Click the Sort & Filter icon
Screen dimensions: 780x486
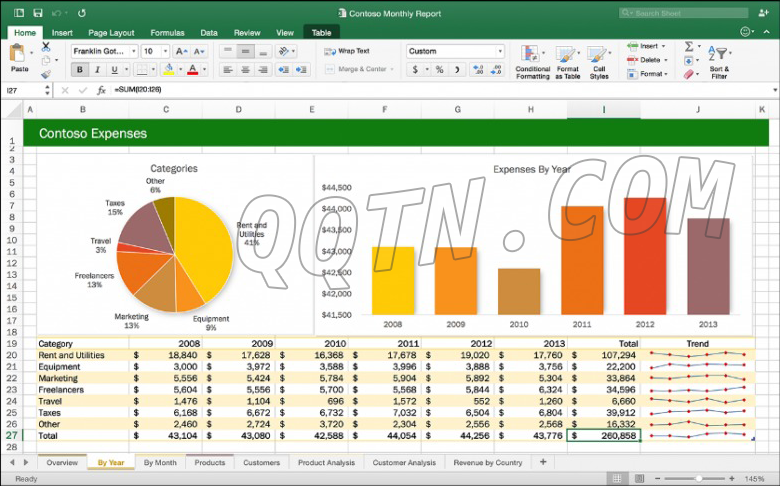coord(719,55)
